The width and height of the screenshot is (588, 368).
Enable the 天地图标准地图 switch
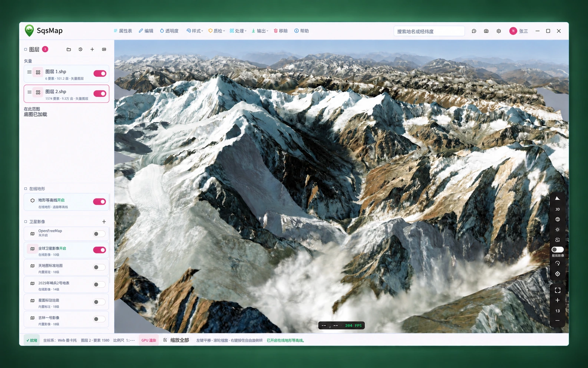click(x=99, y=267)
